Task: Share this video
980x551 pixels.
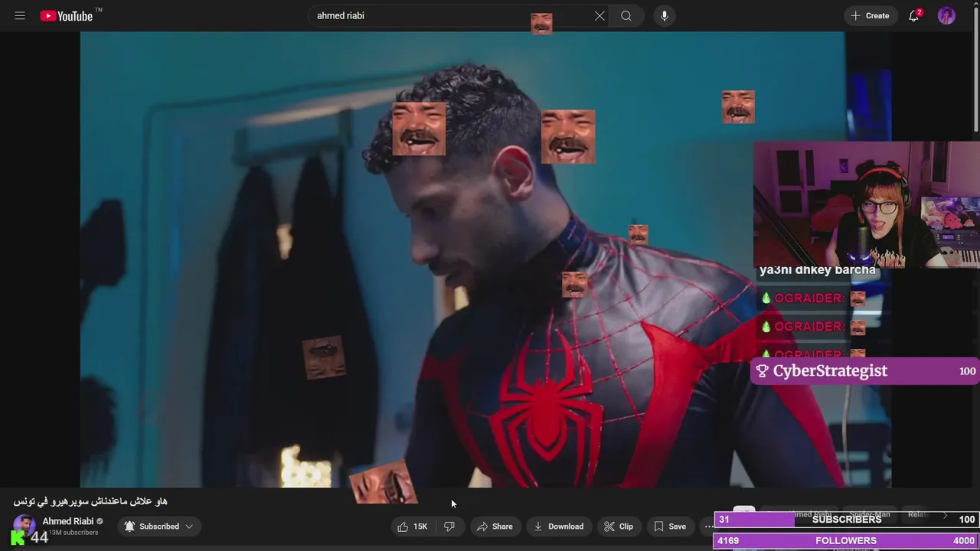Action: pyautogui.click(x=495, y=527)
